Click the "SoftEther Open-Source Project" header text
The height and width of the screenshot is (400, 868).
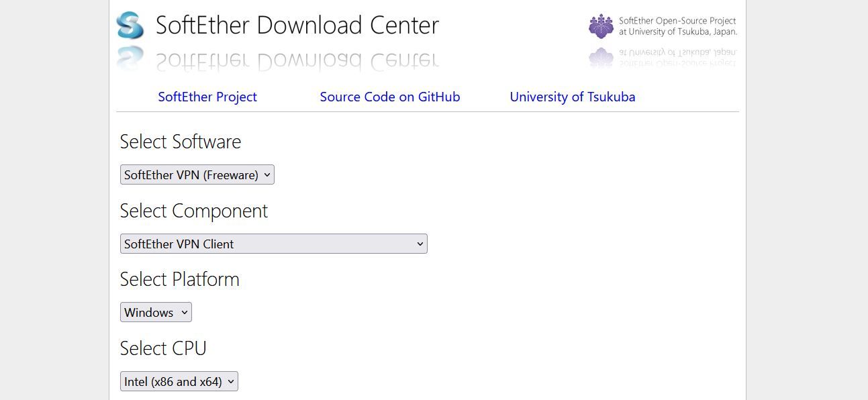(677, 20)
